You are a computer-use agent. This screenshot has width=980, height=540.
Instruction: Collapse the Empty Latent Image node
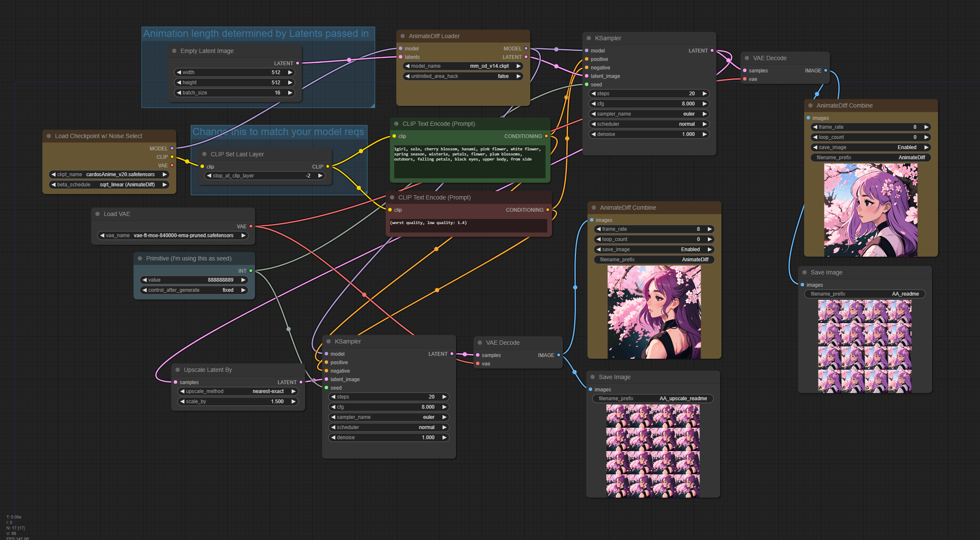coord(174,51)
